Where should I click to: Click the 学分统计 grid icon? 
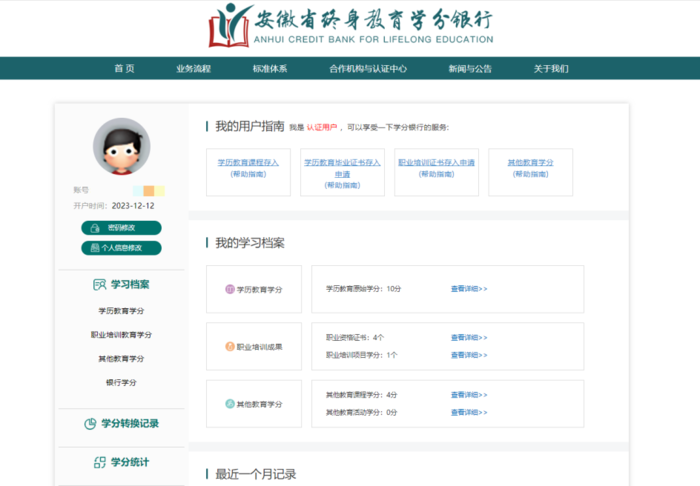point(100,462)
